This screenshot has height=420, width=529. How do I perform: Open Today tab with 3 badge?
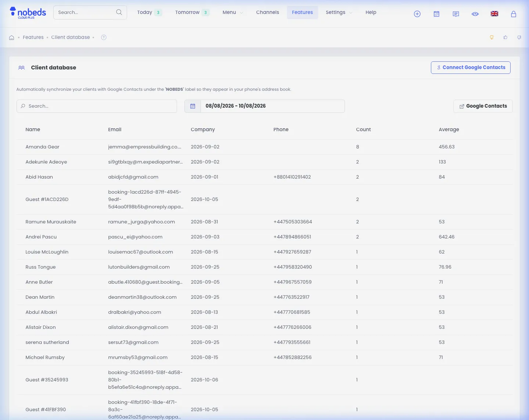point(149,12)
